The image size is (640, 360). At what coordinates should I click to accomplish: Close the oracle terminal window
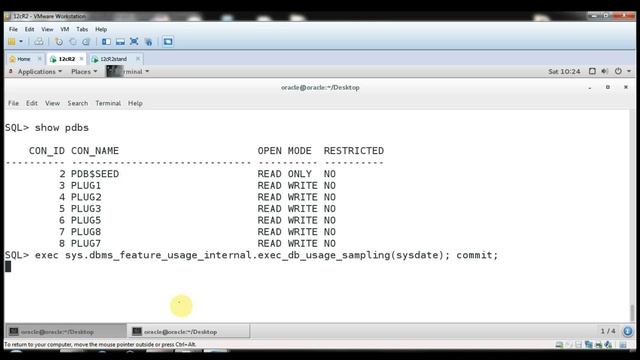tap(626, 87)
